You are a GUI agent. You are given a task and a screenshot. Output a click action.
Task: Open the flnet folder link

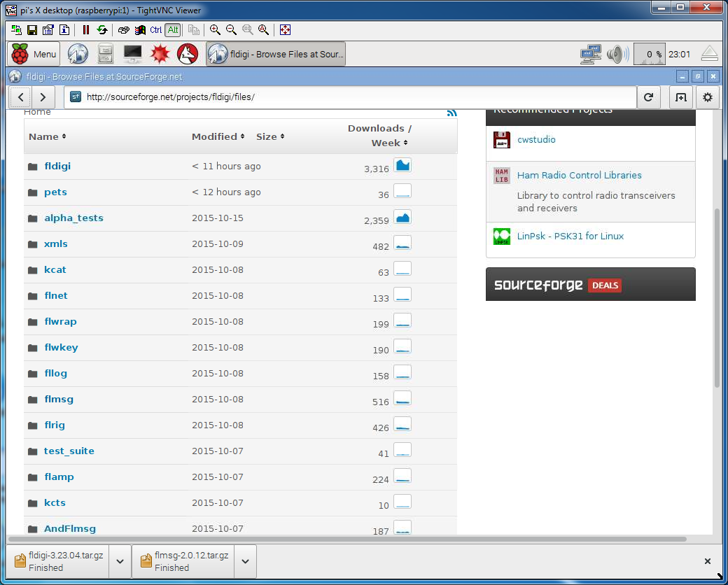pyautogui.click(x=56, y=296)
